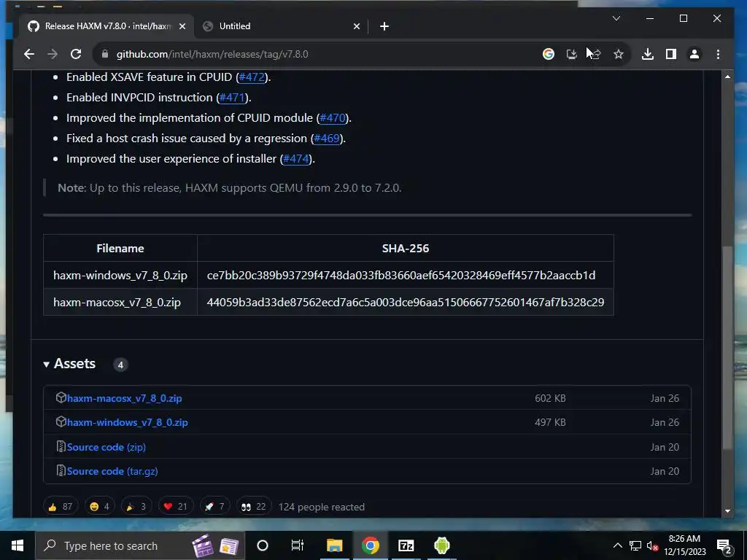Viewport: 747px width, 560px height.
Task: Open pull request #469 link
Action: click(327, 139)
